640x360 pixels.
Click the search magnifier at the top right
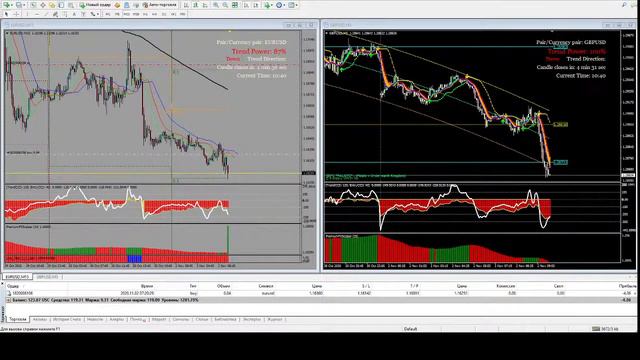(624, 5)
